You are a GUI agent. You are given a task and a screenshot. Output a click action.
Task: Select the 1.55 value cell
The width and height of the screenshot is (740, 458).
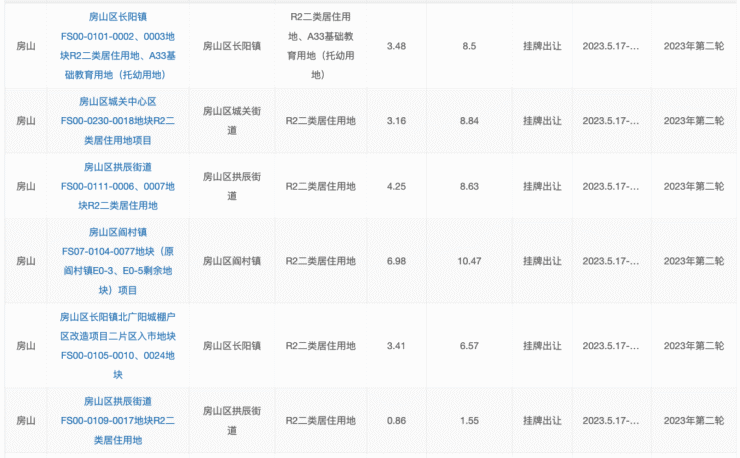click(x=469, y=421)
